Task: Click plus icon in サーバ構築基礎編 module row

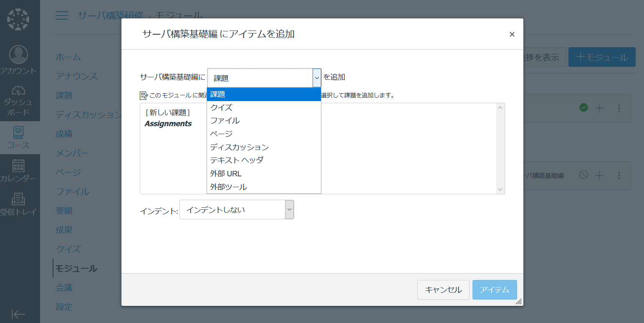Action: click(599, 175)
